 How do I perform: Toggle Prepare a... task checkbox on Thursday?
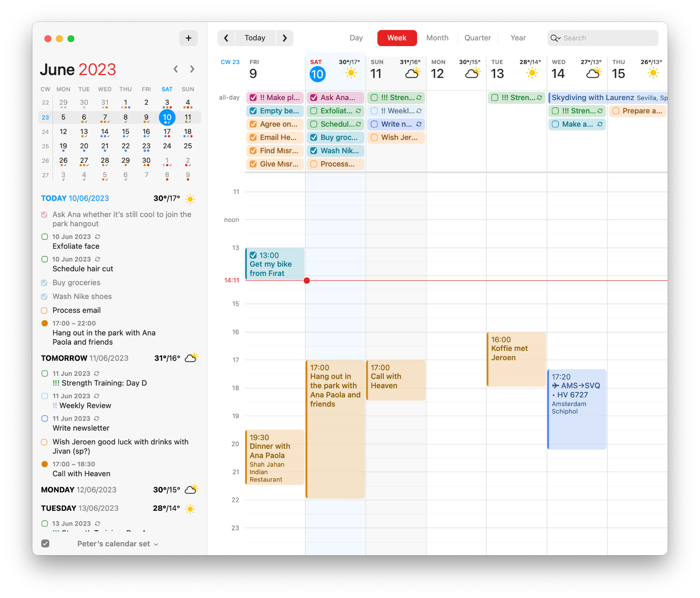click(616, 111)
